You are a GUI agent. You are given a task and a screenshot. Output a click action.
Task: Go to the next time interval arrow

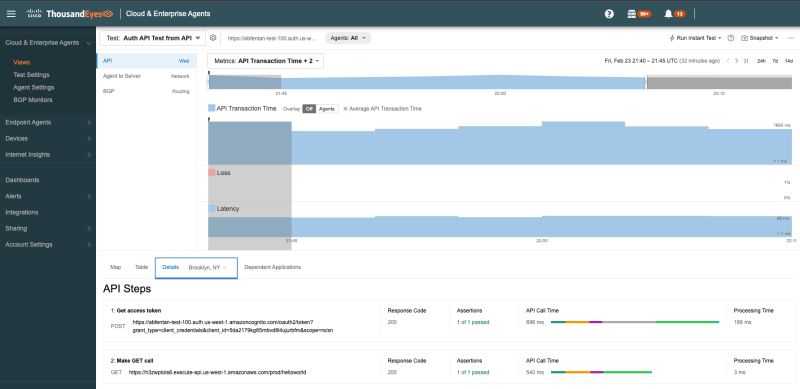736,61
